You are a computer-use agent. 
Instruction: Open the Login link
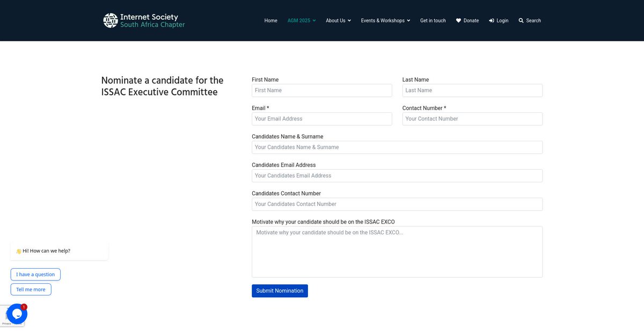502,20
